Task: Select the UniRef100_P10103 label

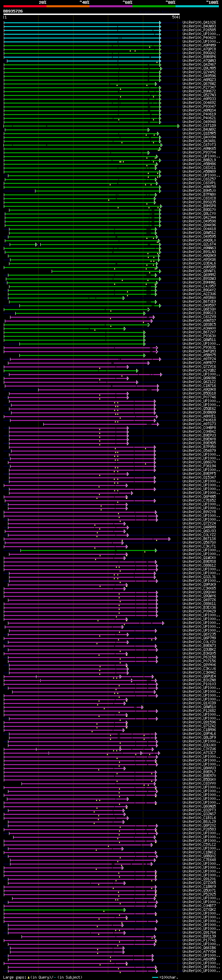Action: (199, 684)
